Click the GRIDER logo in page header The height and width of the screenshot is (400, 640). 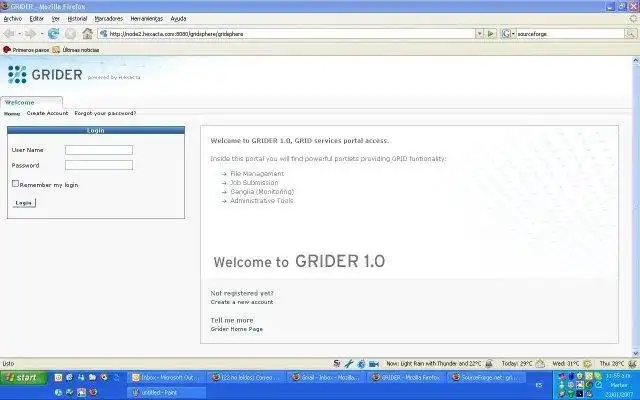coord(45,74)
